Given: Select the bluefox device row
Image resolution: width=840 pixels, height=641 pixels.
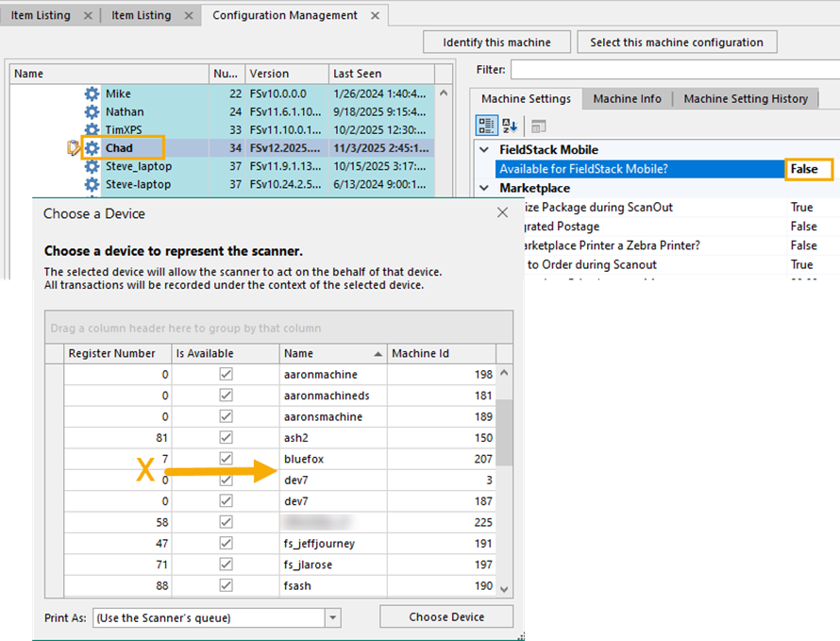Looking at the screenshot, I should click(279, 459).
